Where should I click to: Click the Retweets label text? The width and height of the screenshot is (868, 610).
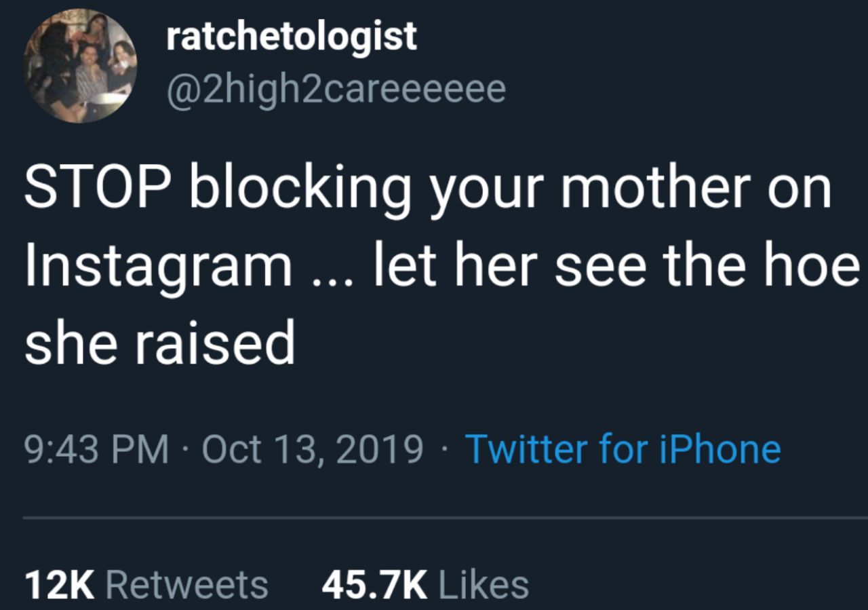click(187, 585)
